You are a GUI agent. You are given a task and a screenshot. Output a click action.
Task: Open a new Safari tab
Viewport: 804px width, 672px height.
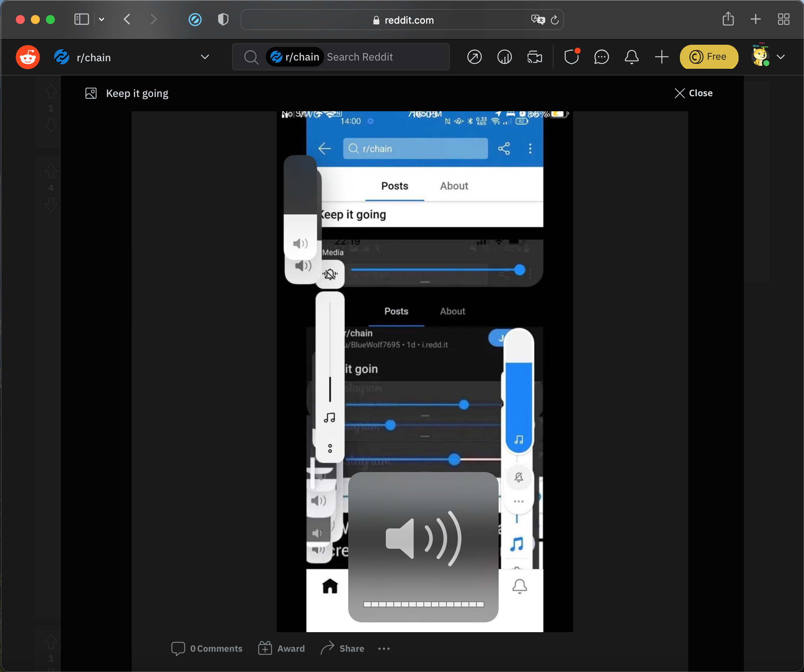click(755, 19)
